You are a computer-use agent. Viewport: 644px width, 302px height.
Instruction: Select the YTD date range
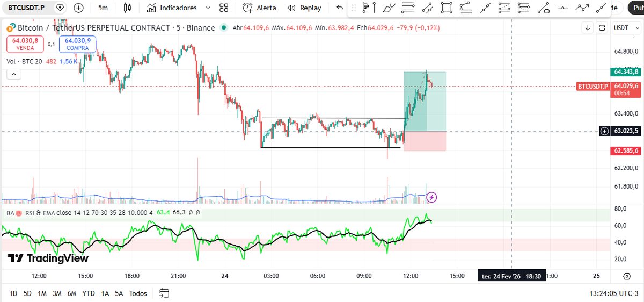tap(89, 293)
